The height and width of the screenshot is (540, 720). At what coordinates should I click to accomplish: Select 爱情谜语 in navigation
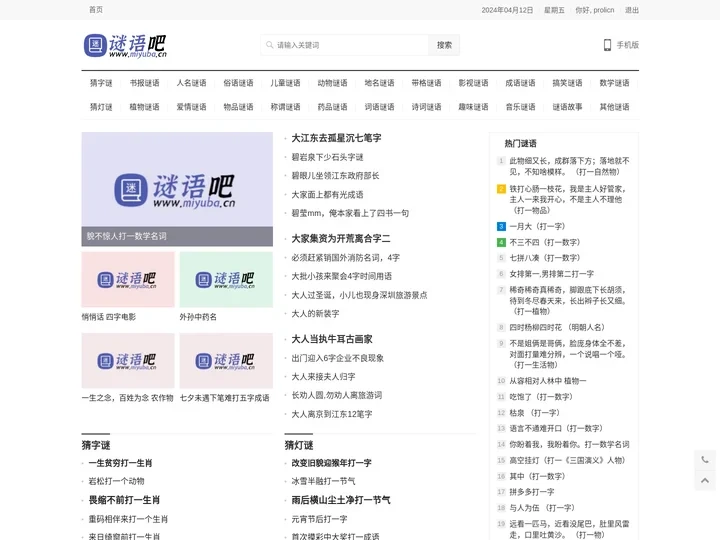point(191,107)
